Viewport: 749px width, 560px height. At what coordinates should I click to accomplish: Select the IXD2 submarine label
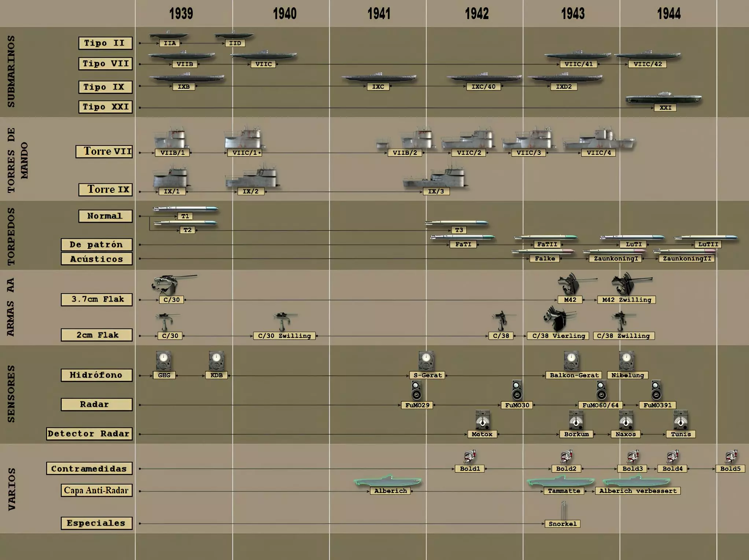(564, 87)
